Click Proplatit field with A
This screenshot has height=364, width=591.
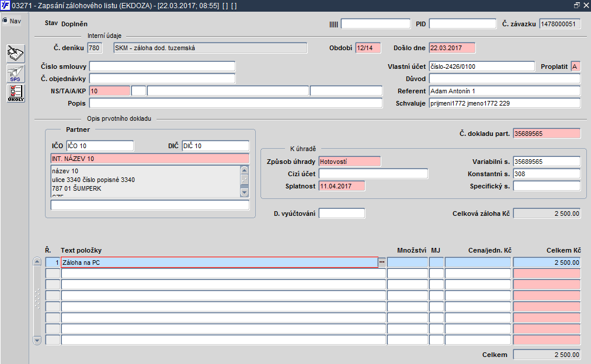tap(576, 66)
